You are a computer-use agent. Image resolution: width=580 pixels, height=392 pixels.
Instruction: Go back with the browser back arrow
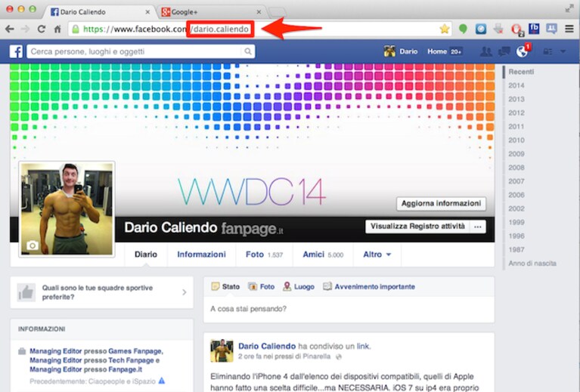point(10,29)
